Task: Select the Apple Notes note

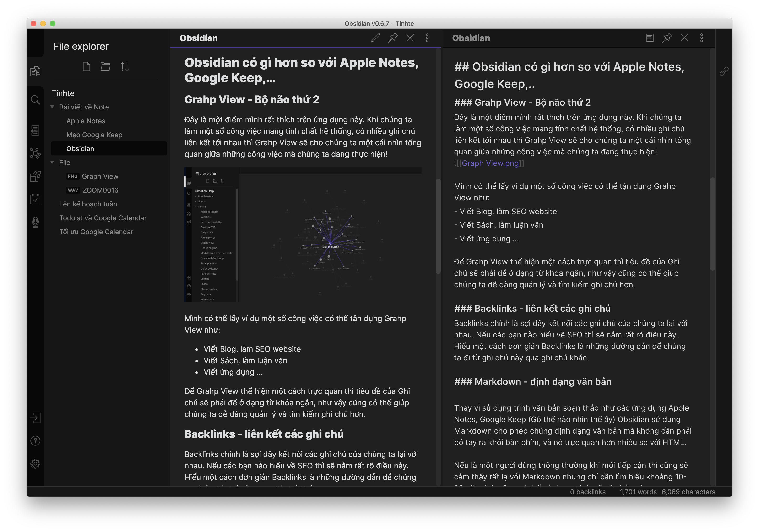Action: (x=86, y=121)
